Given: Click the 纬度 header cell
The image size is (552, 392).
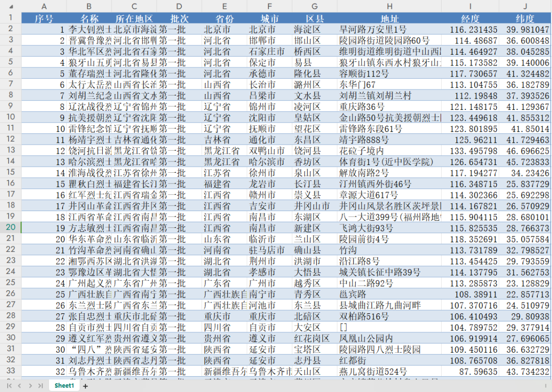Looking at the screenshot, I should (525, 18).
